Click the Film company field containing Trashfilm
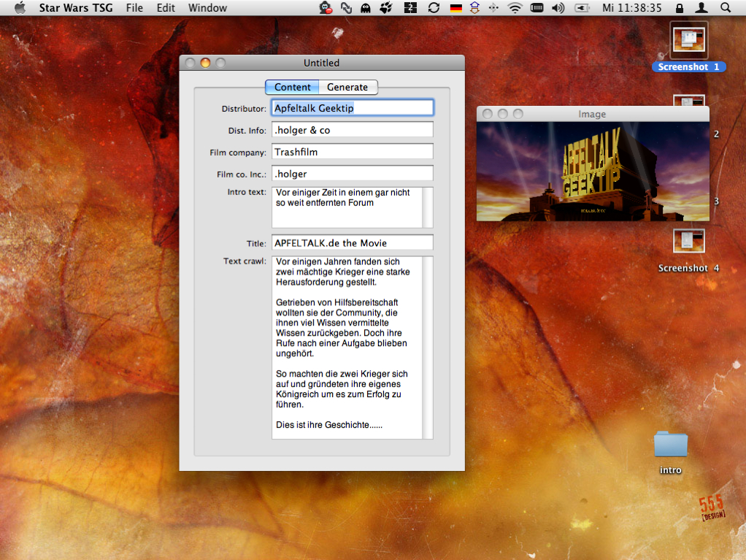746x560 pixels. pyautogui.click(x=353, y=152)
